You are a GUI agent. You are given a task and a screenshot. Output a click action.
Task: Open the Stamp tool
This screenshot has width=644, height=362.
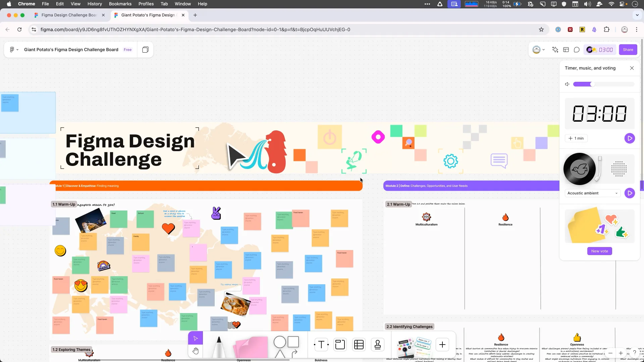tap(378, 345)
